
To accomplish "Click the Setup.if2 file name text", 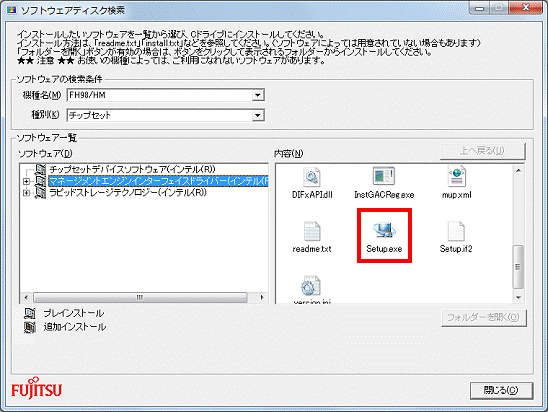I will coord(456,249).
